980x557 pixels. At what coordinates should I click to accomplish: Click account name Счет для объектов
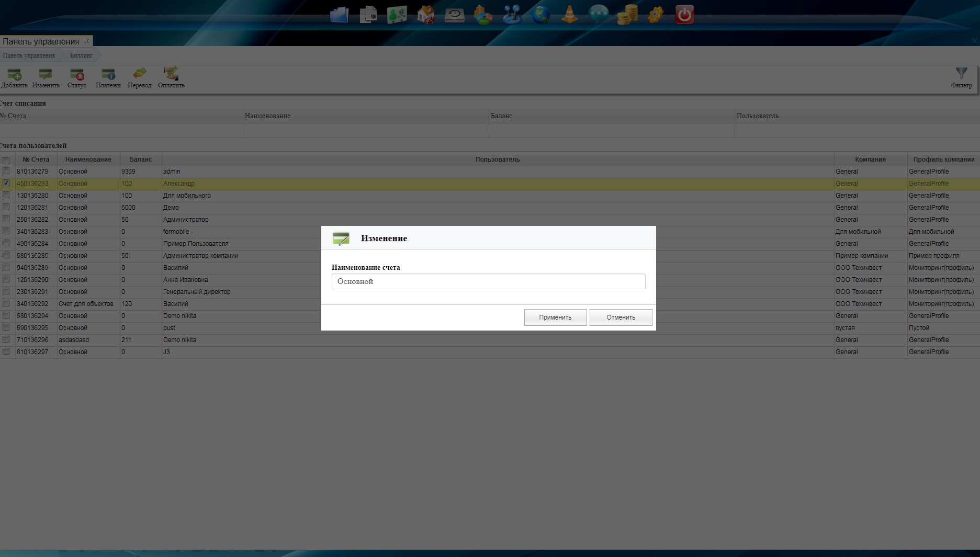[86, 304]
